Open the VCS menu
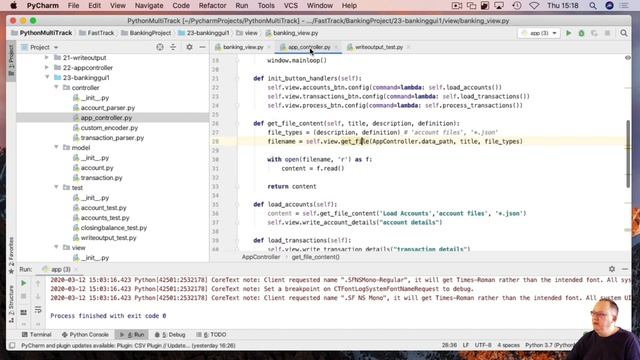Viewport: 640px width, 360px height. coord(291,6)
